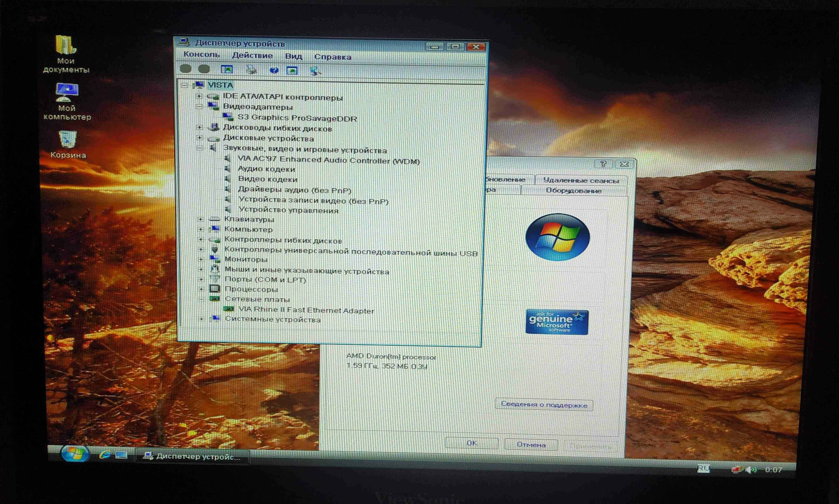Switch to Удаленные сеансы tab

click(581, 180)
